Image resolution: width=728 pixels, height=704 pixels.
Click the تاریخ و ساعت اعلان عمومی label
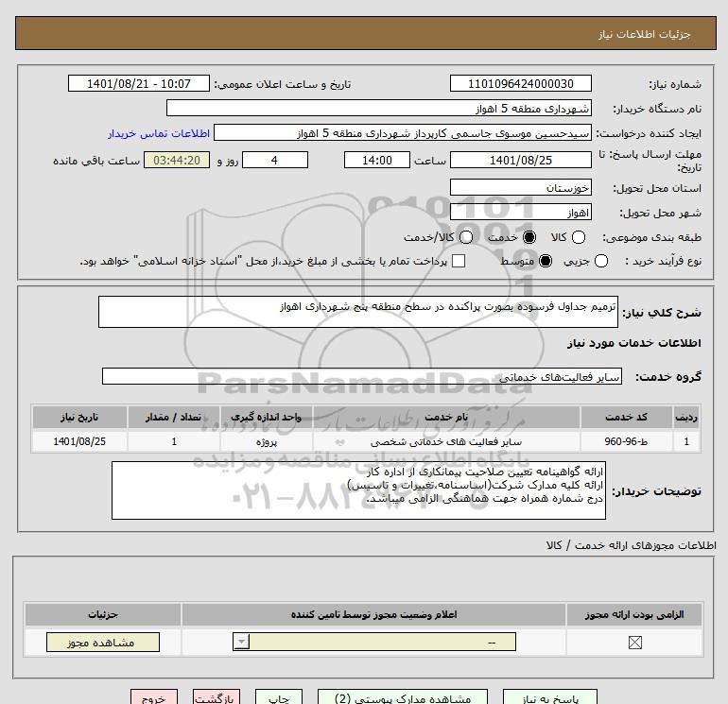[283, 84]
